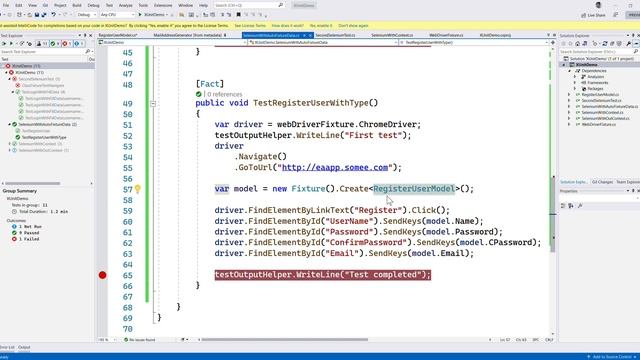640x360 pixels.
Task: Open the Test menu
Action: tap(109, 5)
